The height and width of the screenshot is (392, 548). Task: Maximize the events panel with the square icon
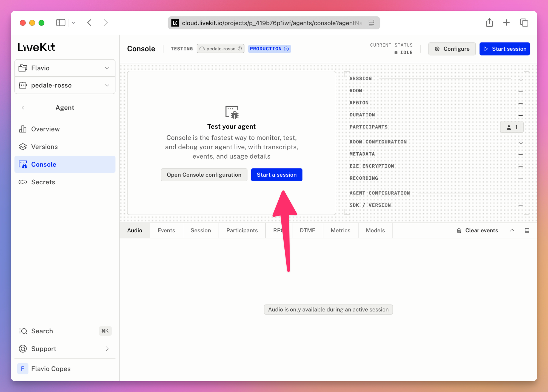click(x=527, y=230)
